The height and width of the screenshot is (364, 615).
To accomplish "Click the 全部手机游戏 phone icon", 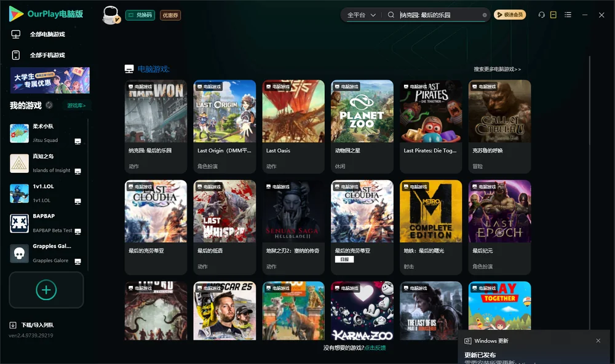I will click(x=16, y=55).
